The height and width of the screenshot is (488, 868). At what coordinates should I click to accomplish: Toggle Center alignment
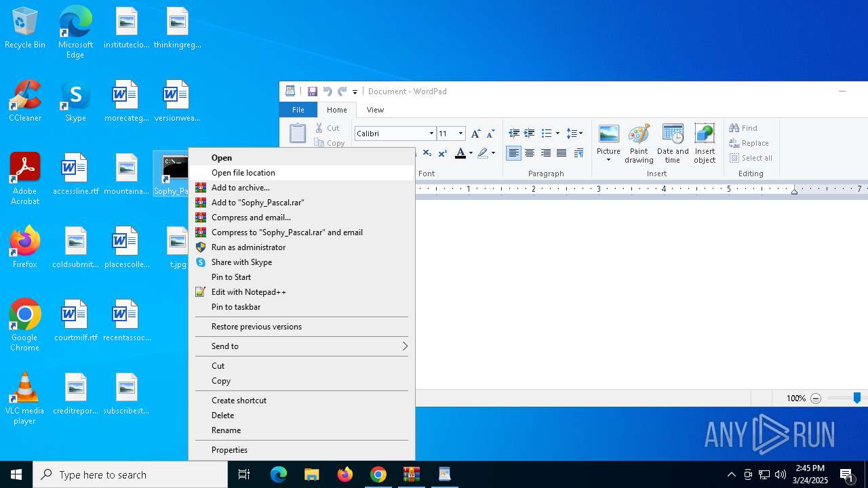click(x=530, y=153)
